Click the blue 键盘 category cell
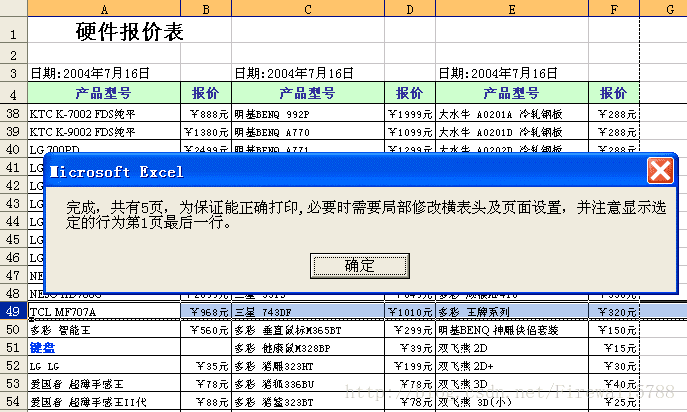 (104, 348)
